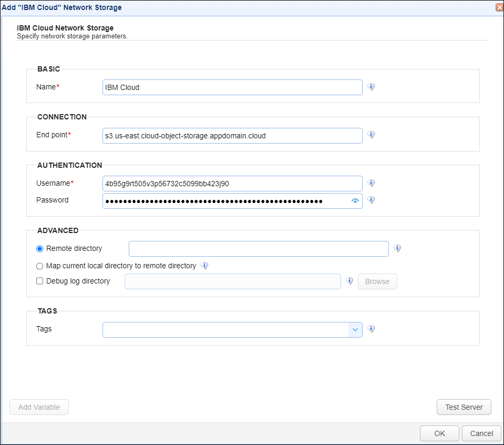Click info icon after Map current local directory

coord(204,266)
